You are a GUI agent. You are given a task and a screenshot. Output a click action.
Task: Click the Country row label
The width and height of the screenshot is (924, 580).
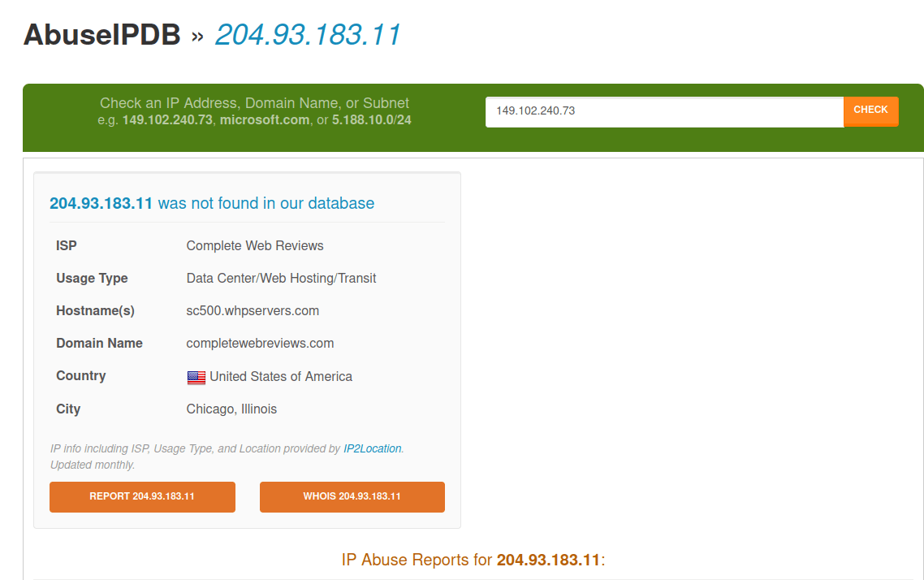click(81, 376)
